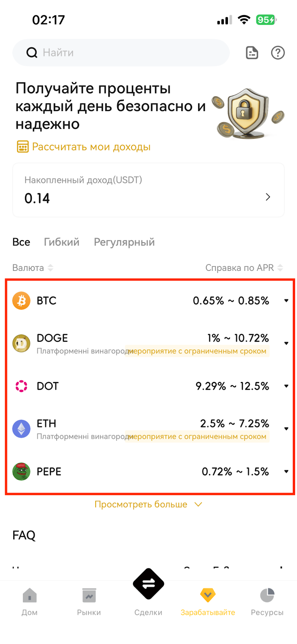Sort list by Справка по APR

click(x=244, y=268)
